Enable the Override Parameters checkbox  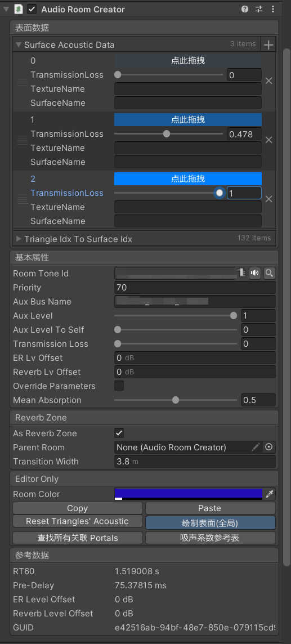click(x=119, y=386)
